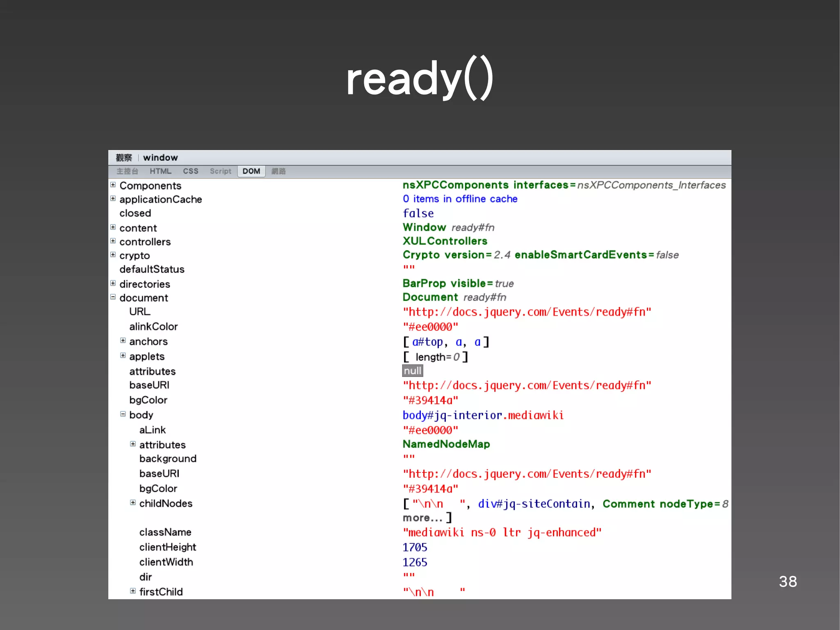The height and width of the screenshot is (630, 840).
Task: Expand the directories node
Action: [x=113, y=283]
